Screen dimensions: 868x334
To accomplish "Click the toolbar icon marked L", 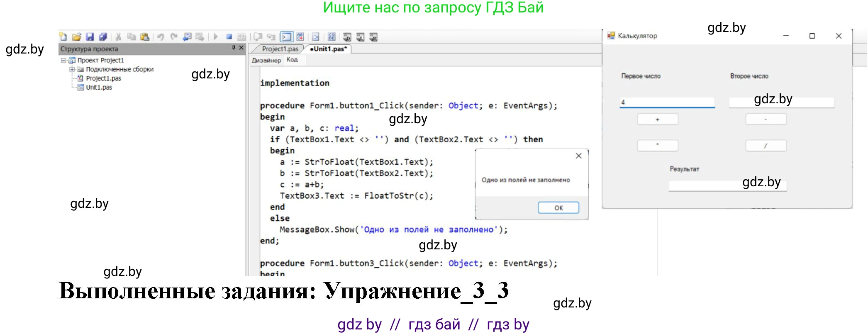I will coord(361,37).
